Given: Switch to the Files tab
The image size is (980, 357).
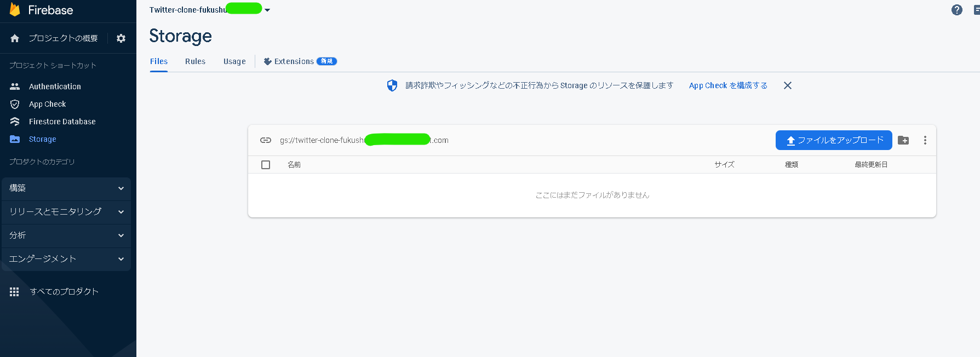Looking at the screenshot, I should [159, 61].
